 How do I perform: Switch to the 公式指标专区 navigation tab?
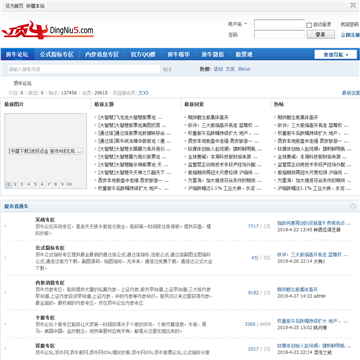57,55
